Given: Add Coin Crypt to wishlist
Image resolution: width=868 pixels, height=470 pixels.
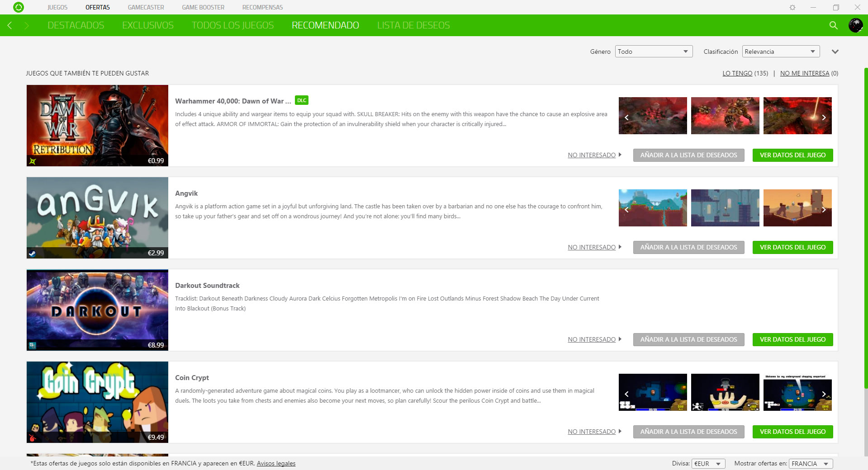Looking at the screenshot, I should tap(688, 432).
